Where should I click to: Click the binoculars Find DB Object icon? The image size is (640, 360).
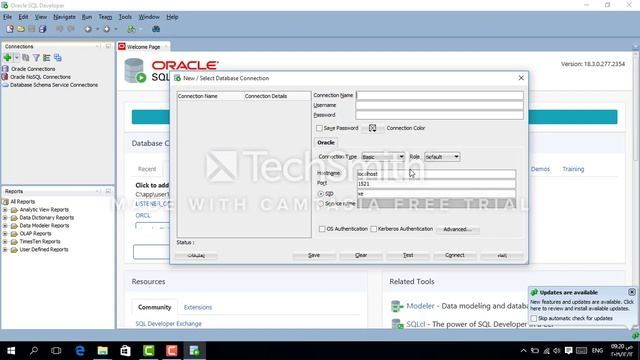pyautogui.click(x=156, y=29)
